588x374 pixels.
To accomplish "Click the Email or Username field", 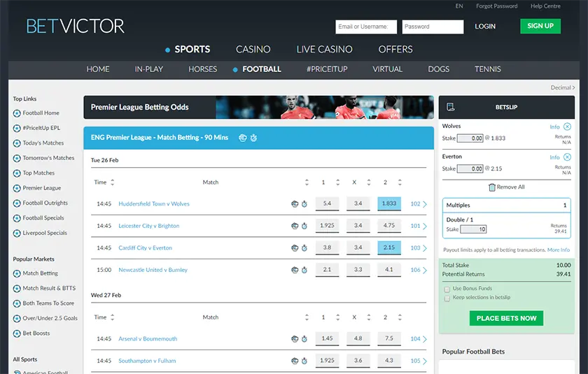I will [x=366, y=27].
